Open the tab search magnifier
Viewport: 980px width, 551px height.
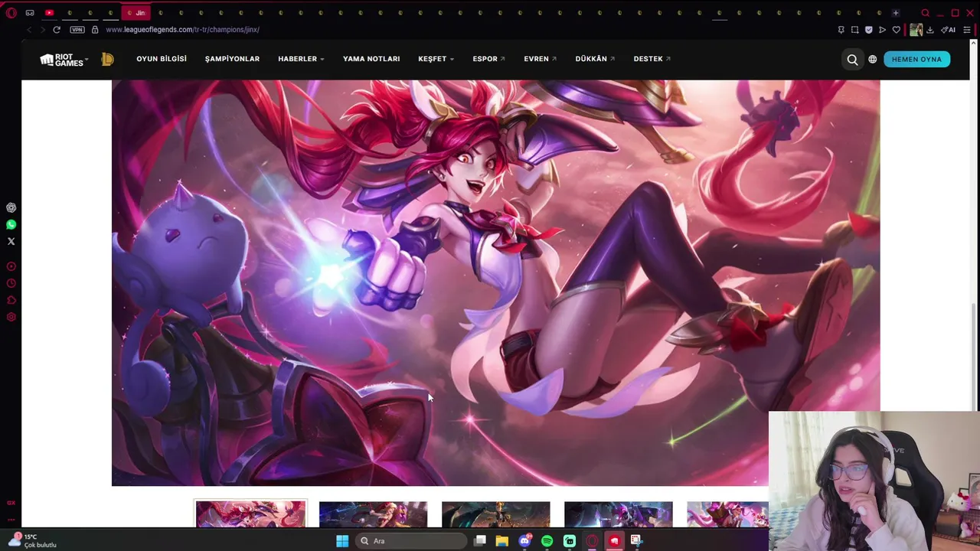925,13
